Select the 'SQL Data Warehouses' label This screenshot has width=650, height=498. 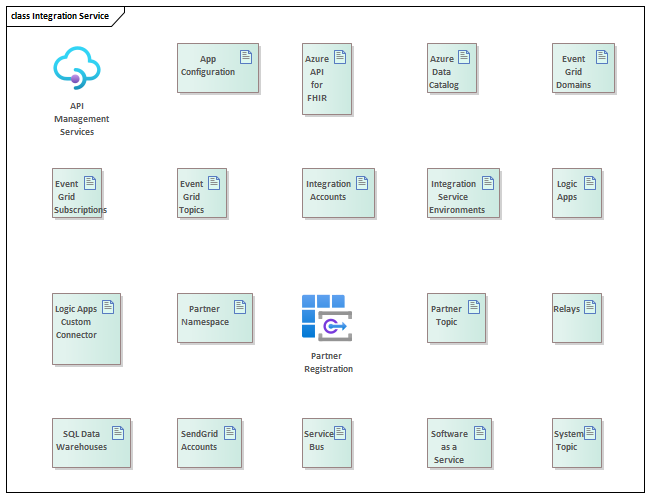pos(82,440)
